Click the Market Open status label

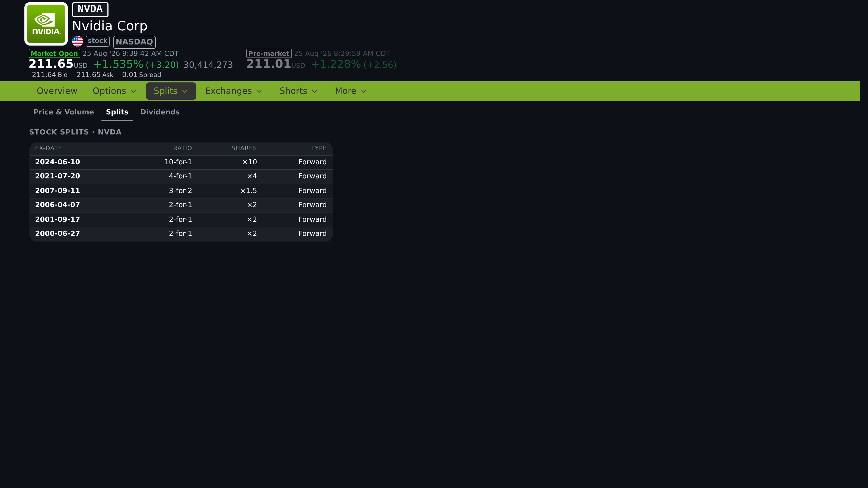(x=54, y=54)
